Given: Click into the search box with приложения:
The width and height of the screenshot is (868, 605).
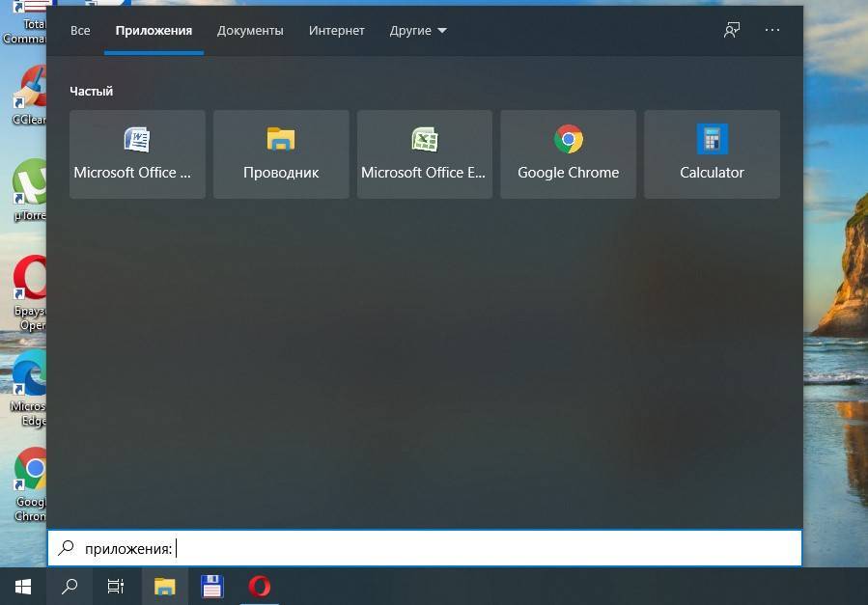Looking at the screenshot, I should [x=434, y=548].
